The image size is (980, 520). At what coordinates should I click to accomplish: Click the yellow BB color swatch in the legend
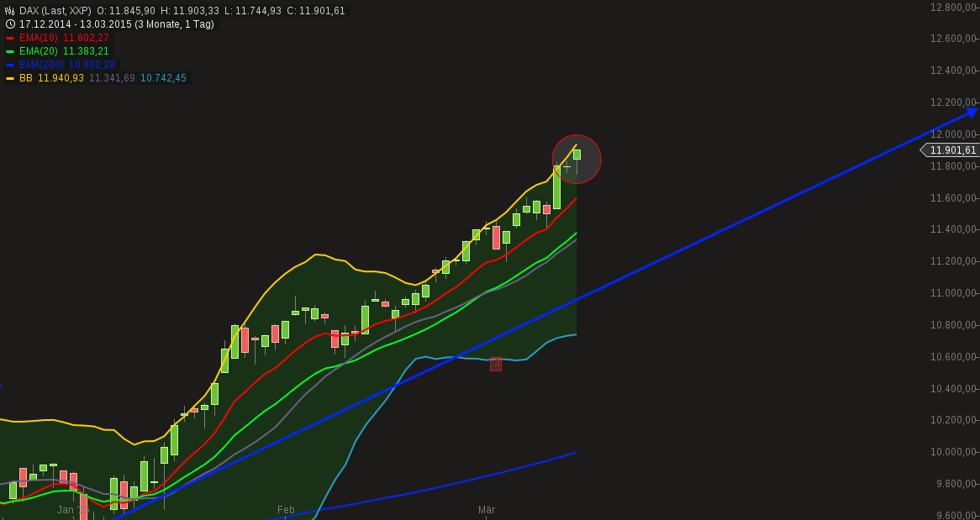10,78
